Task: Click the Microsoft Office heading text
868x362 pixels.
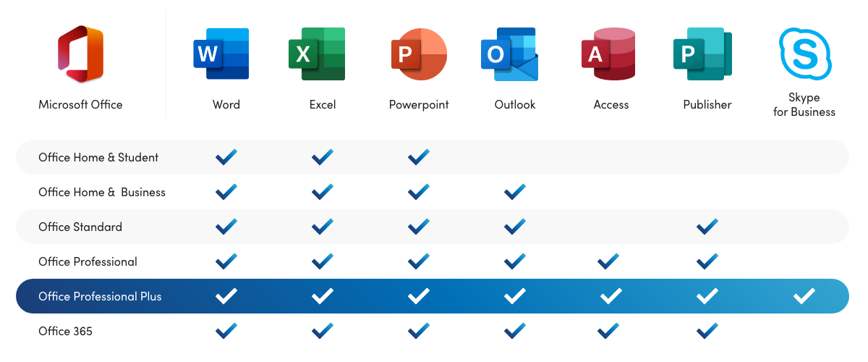Action: point(80,104)
